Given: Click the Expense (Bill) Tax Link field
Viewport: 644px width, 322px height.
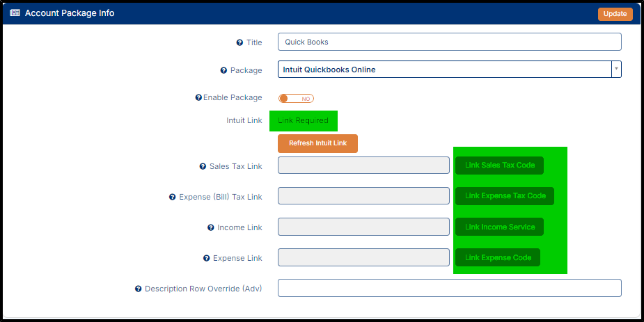Looking at the screenshot, I should click(364, 196).
